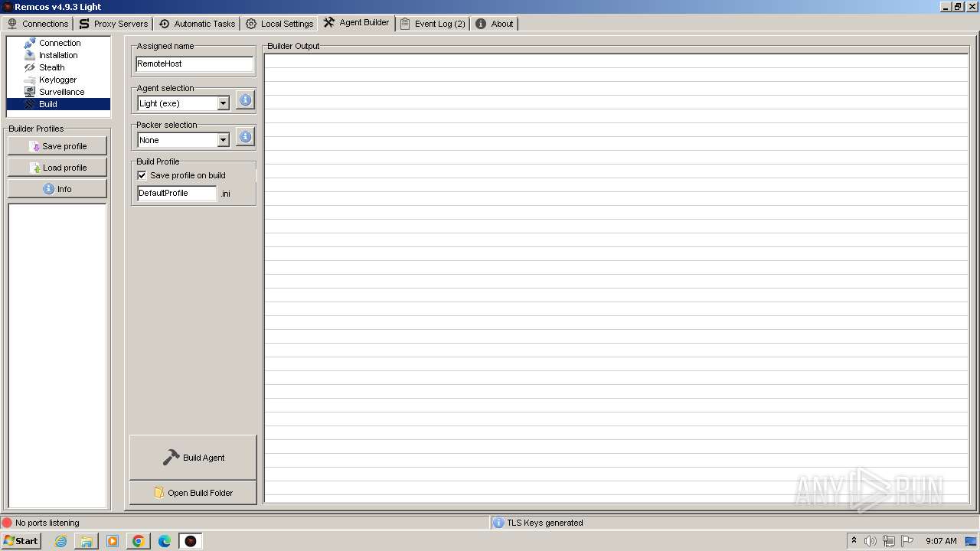Open the Windows Start menu
This screenshot has width=980, height=551.
pos(21,540)
